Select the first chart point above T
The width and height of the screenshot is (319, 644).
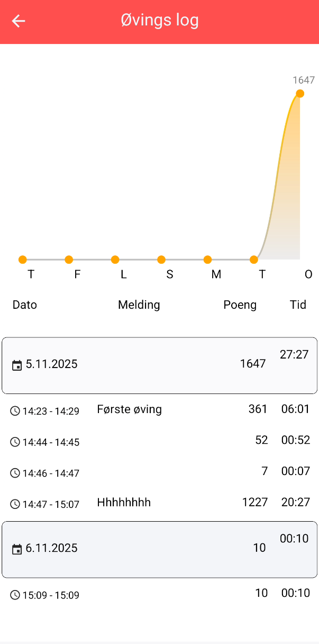(22, 260)
